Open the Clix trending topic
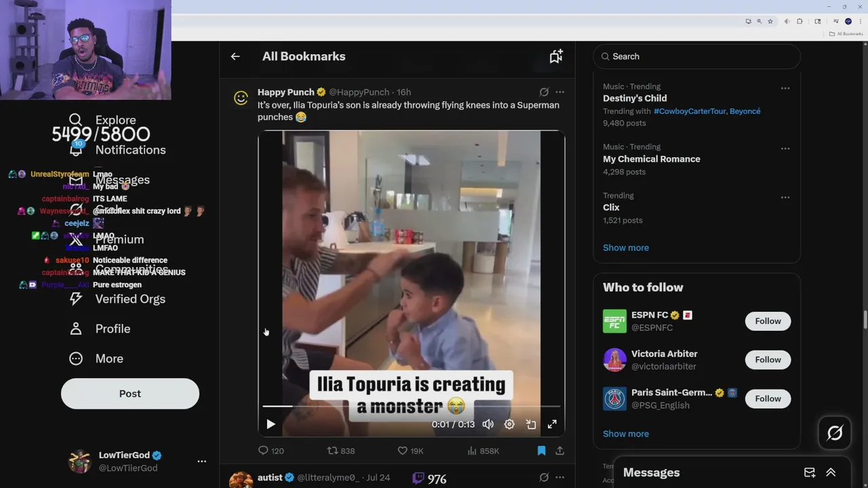Image resolution: width=868 pixels, height=488 pixels. point(611,207)
